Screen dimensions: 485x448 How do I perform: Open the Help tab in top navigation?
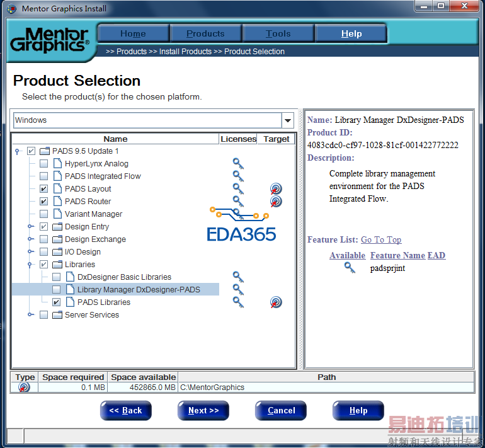tap(351, 33)
